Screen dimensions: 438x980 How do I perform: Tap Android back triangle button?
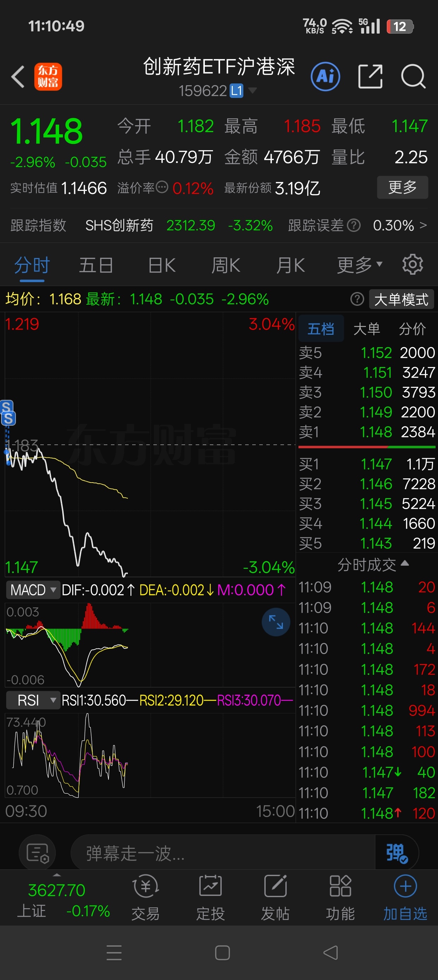tap(330, 953)
